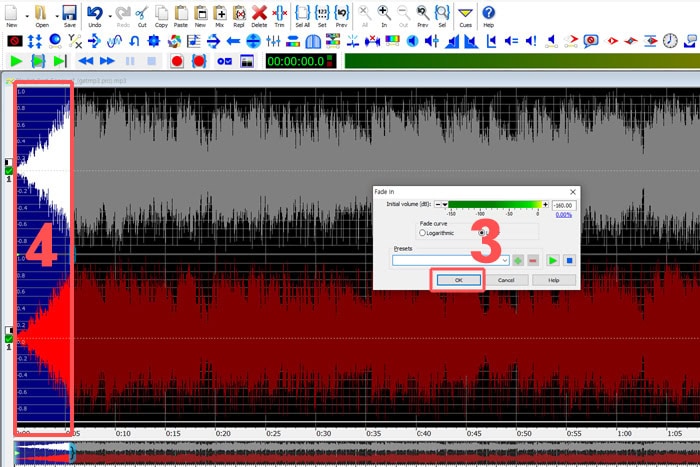Start recording with the red Record button
This screenshot has height=467, width=700.
point(177,61)
